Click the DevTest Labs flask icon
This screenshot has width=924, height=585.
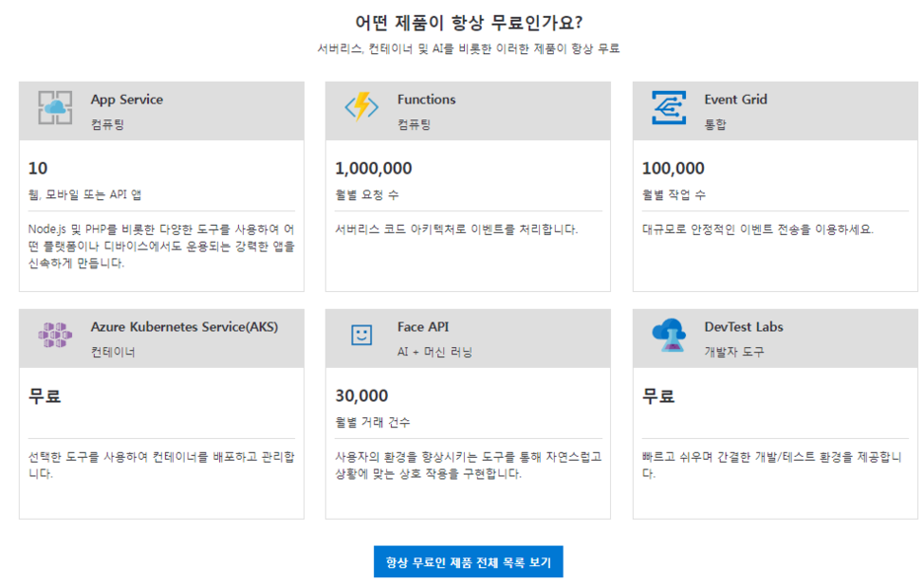tap(669, 334)
